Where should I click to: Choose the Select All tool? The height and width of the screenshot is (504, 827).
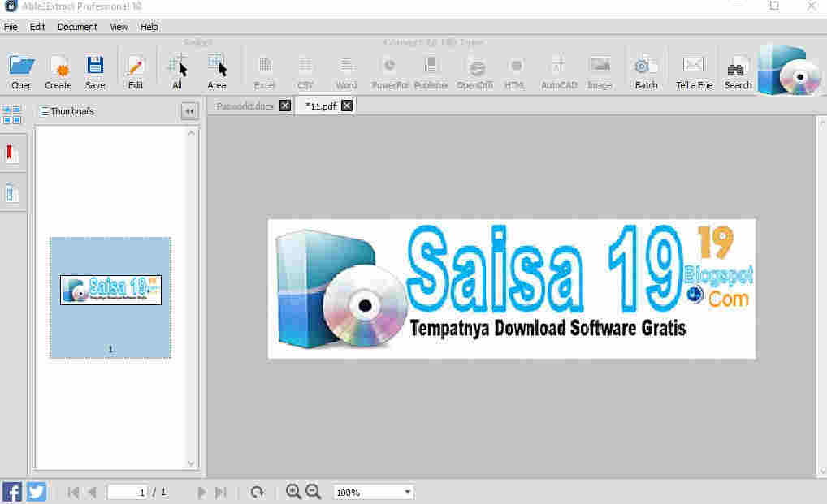click(177, 65)
